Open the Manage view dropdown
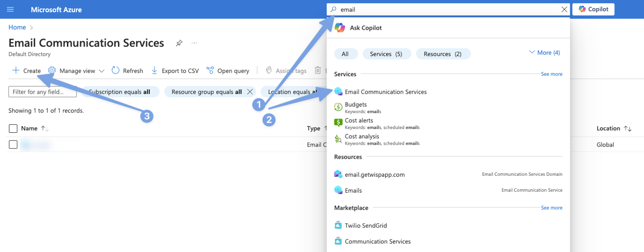 coord(76,71)
